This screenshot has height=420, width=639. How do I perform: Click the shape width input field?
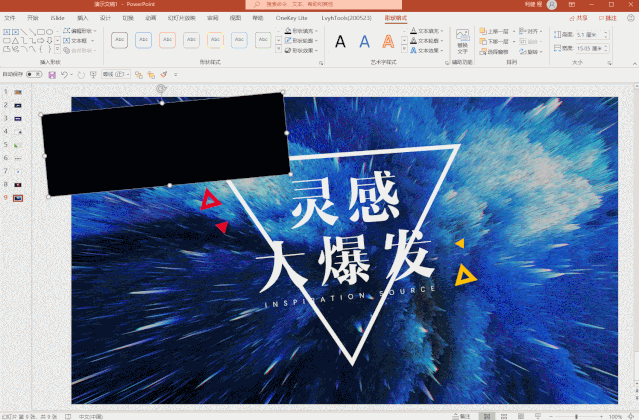592,48
